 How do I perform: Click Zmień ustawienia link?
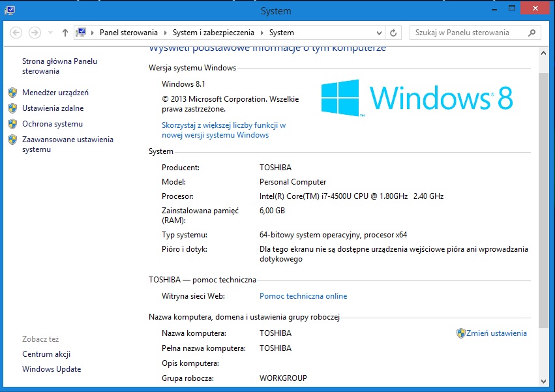click(496, 333)
